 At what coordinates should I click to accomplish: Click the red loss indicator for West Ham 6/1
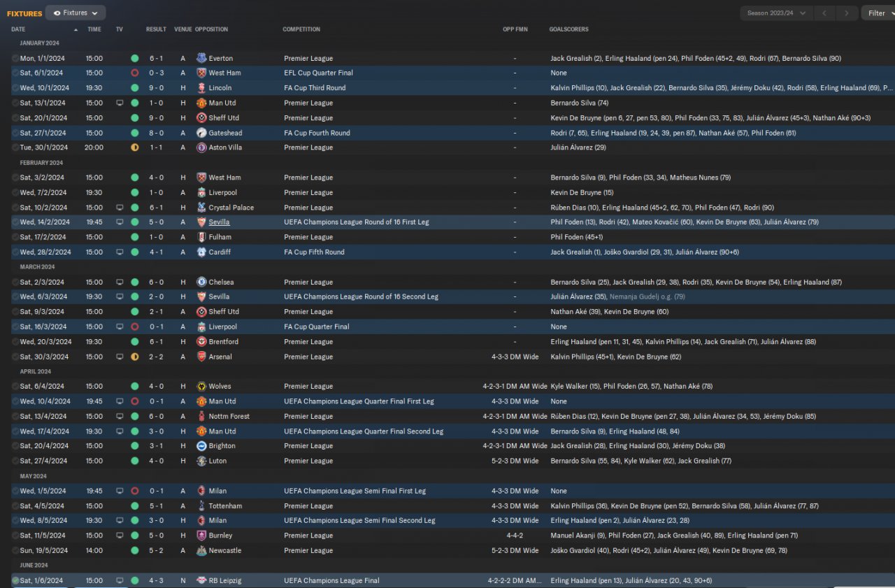tap(134, 73)
